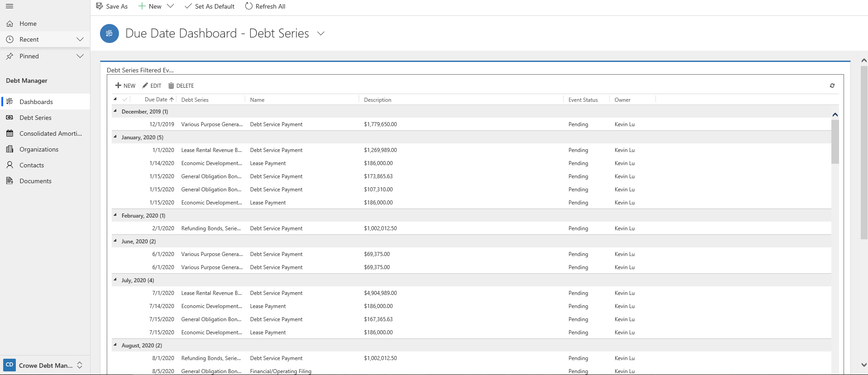The image size is (868, 375).
Task: Click the hamburger menu icon
Action: (x=9, y=6)
